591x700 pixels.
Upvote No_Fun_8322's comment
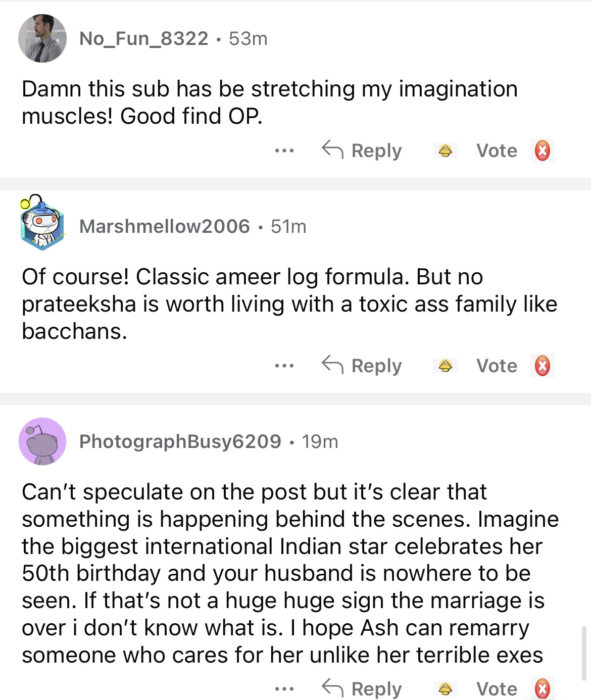click(x=445, y=151)
